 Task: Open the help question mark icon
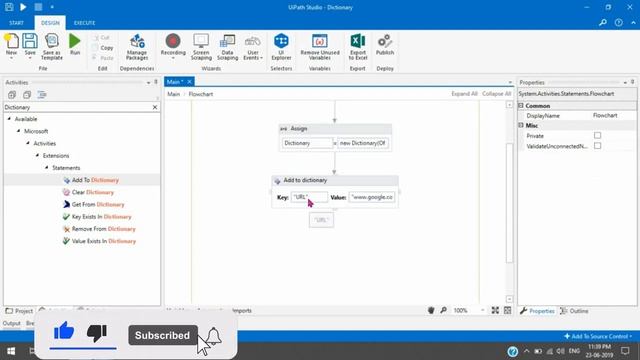(619, 22)
